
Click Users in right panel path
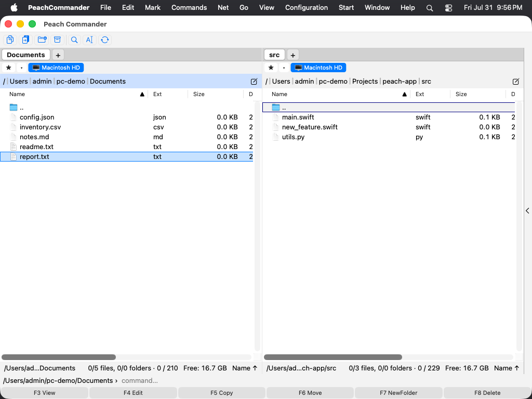281,82
